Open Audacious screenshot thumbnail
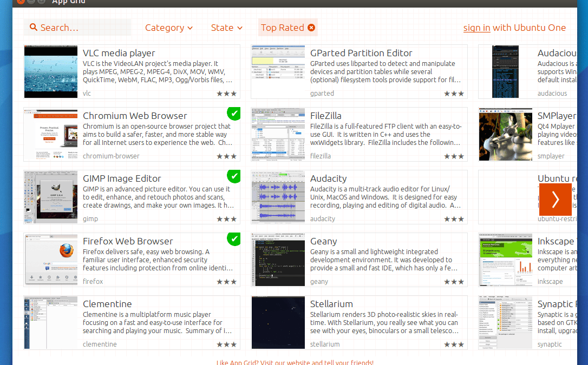This screenshot has height=365, width=588. [x=506, y=72]
